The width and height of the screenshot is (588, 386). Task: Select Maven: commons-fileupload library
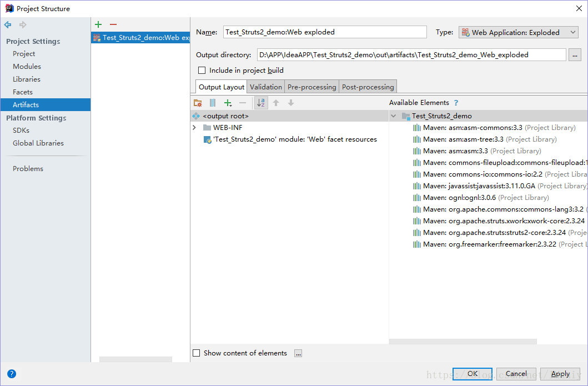(500, 162)
